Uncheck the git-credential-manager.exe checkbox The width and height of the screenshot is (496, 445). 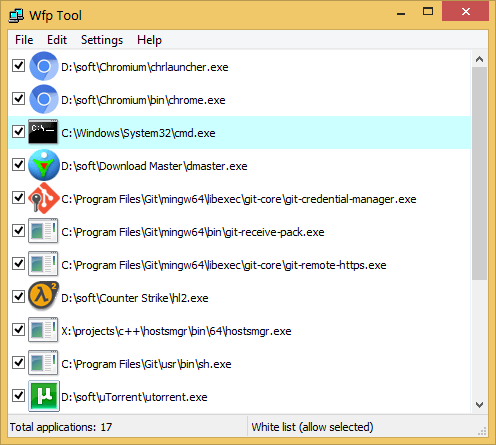(19, 198)
